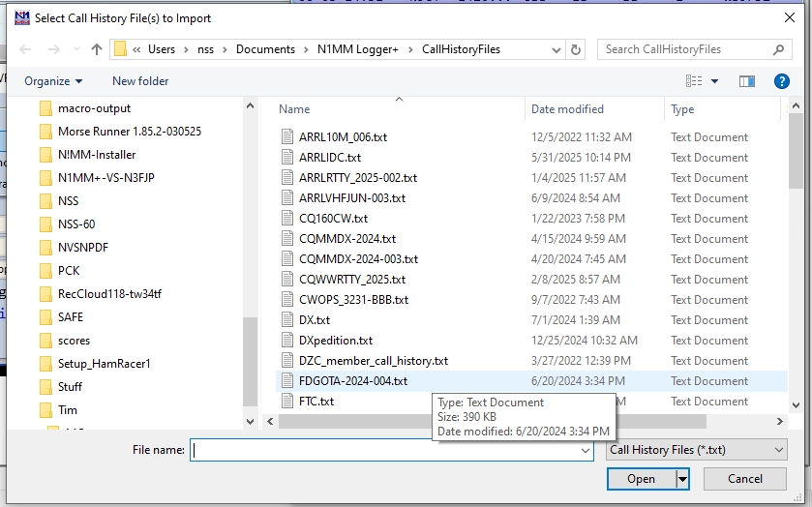Open the change view dropdown arrow

[x=715, y=81]
